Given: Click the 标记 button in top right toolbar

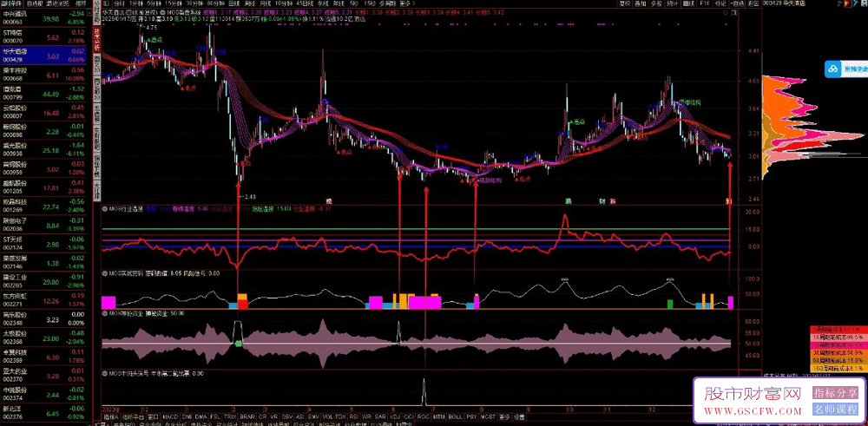Looking at the screenshot, I should 720,3.
